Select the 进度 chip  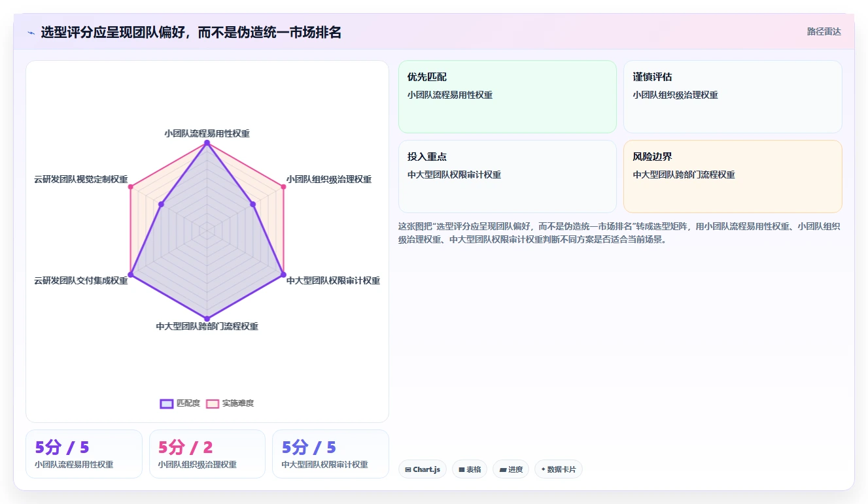point(510,469)
